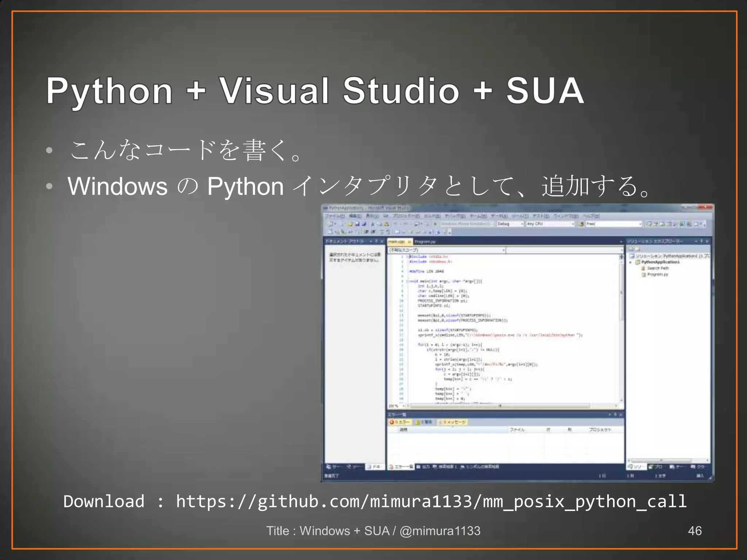747x560 pixels.
Task: Open the Any CPU platform dropdown
Action: (550, 224)
